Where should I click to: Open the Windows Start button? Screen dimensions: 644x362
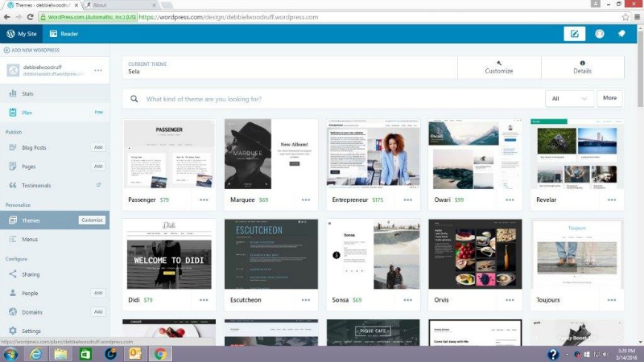pos(10,354)
